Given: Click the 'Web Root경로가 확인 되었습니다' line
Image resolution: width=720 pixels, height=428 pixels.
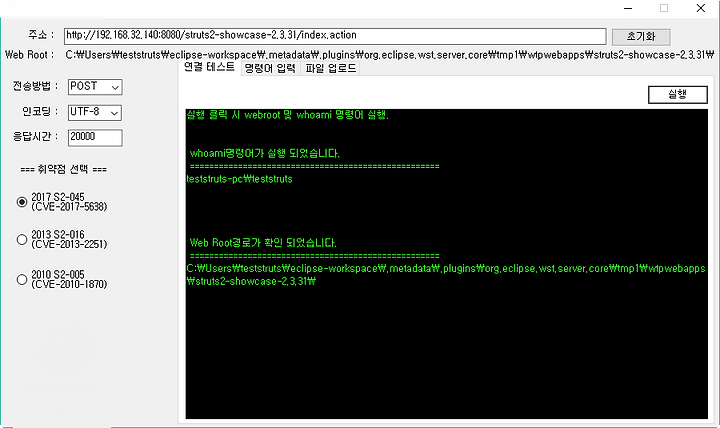Looking at the screenshot, I should 263,243.
